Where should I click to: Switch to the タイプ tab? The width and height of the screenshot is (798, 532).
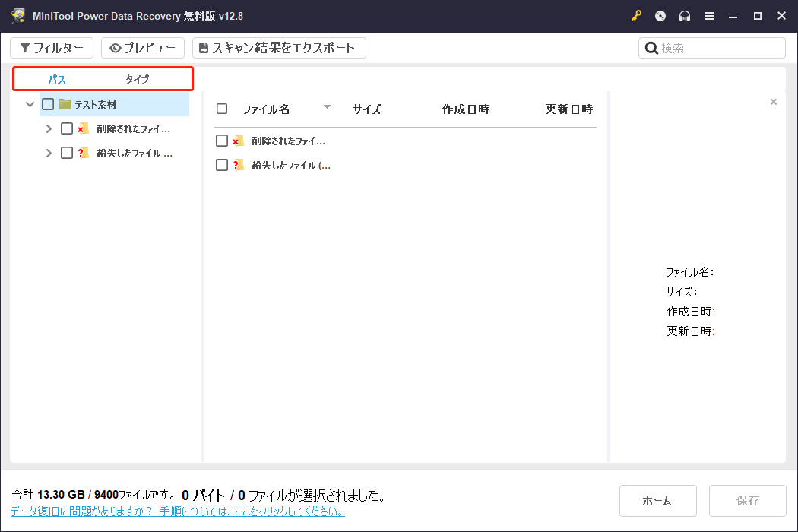(x=138, y=78)
